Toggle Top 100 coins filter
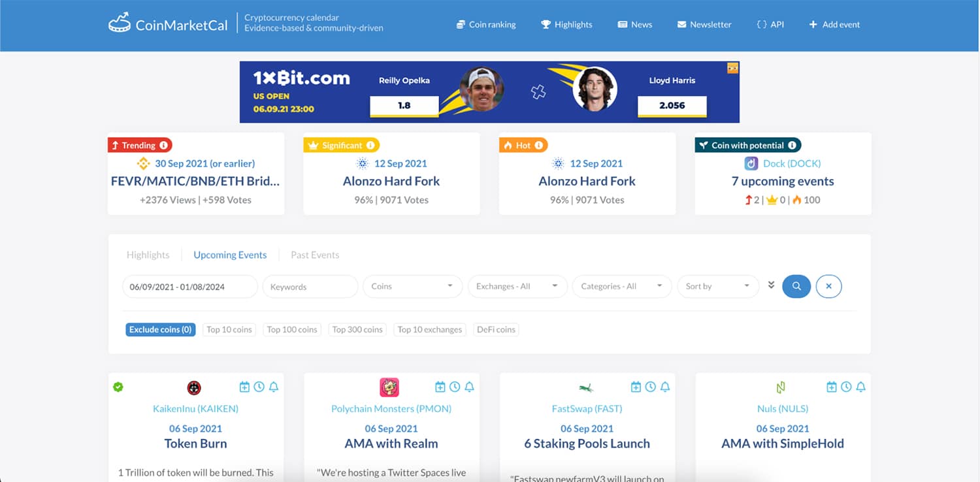 coord(292,330)
